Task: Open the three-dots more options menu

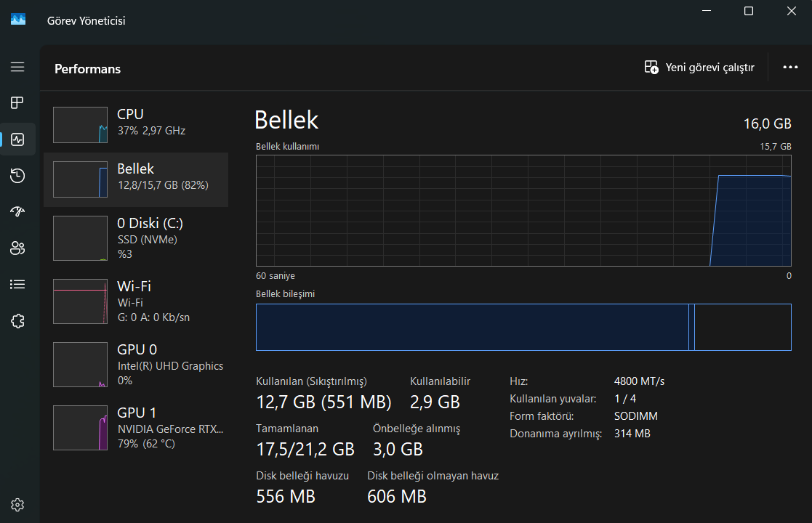Action: pos(790,68)
